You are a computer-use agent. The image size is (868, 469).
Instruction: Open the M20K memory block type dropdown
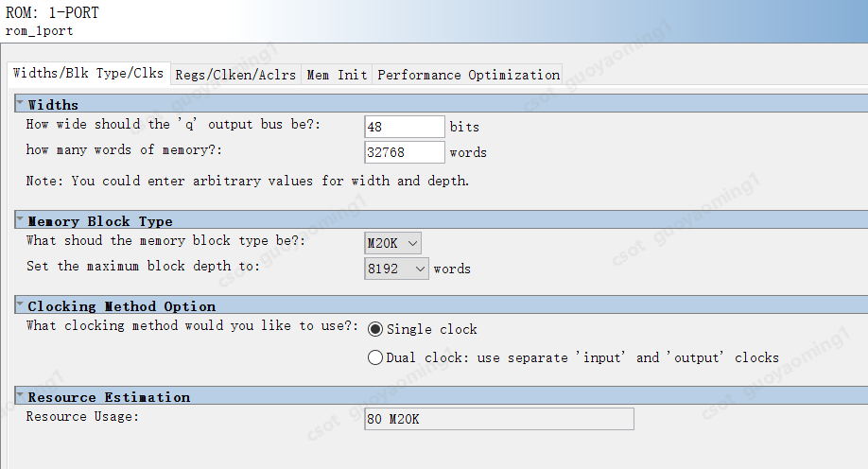point(392,243)
